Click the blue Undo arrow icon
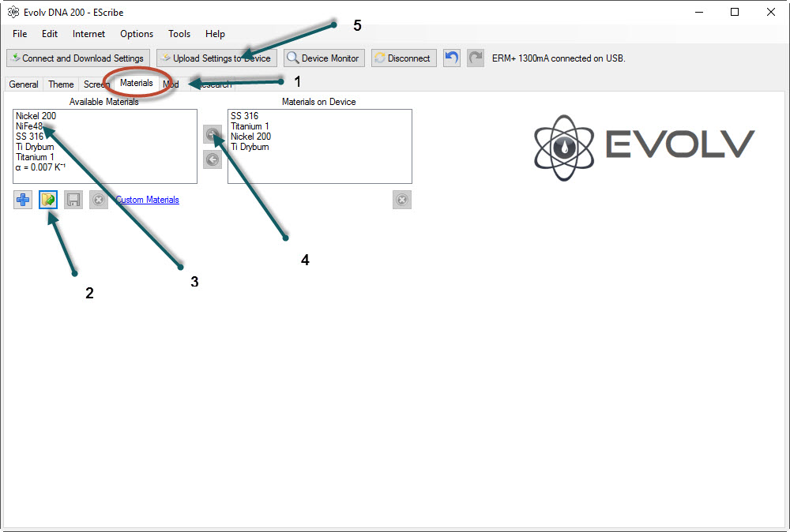Image resolution: width=790 pixels, height=532 pixels. [x=451, y=58]
